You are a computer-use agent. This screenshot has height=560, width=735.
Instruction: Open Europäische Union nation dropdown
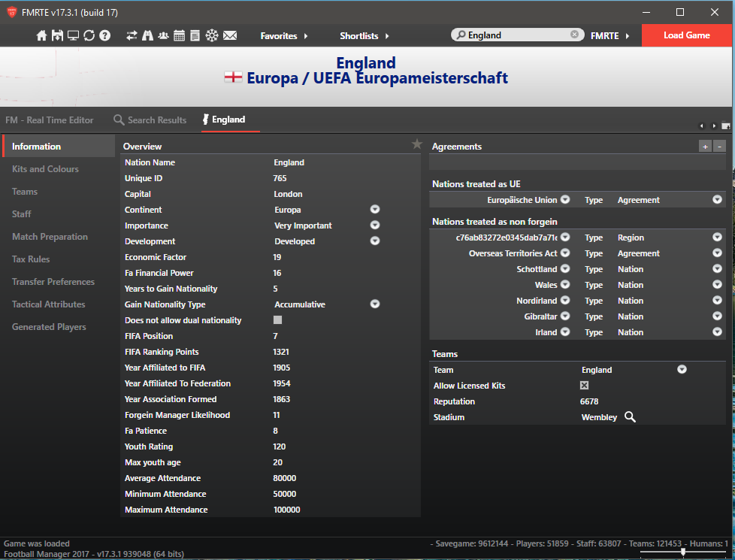pos(565,199)
